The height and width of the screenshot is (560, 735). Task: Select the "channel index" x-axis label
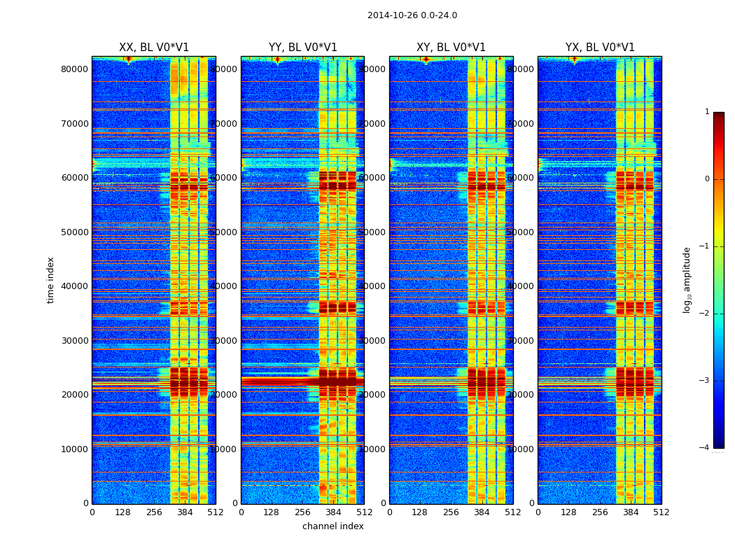click(332, 526)
